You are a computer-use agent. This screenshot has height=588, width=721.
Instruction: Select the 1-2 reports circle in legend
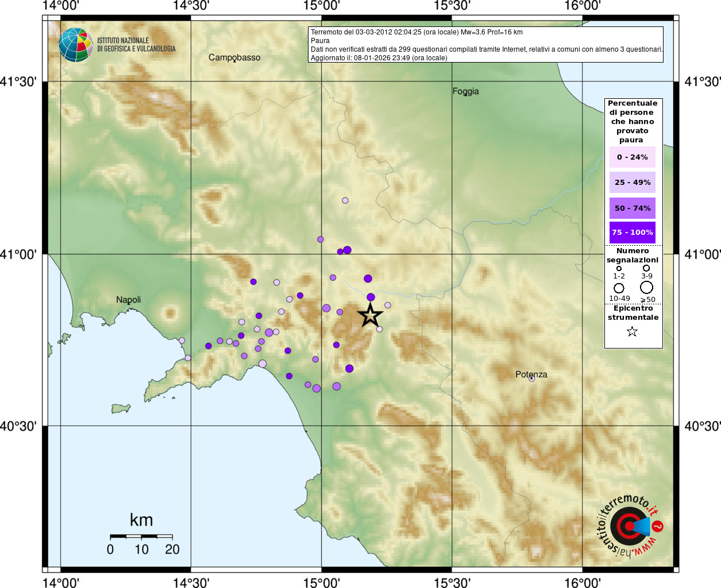click(x=619, y=268)
